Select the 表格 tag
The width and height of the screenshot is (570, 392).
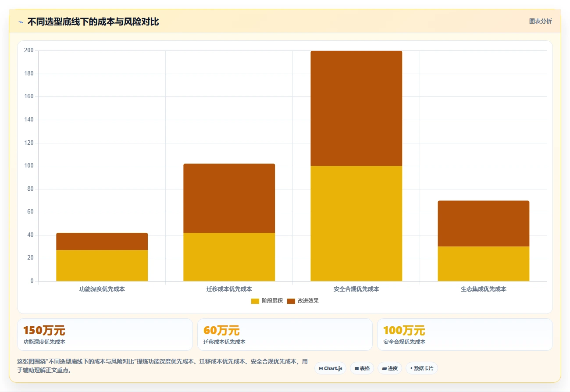click(362, 368)
